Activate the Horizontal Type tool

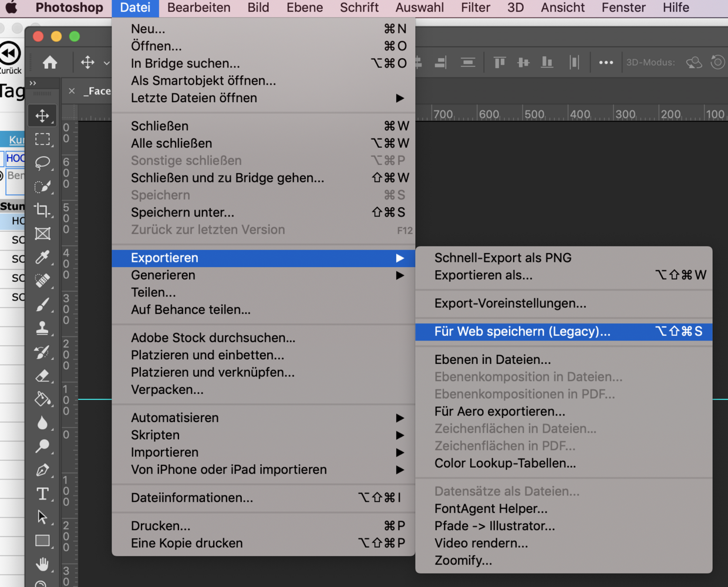click(42, 494)
